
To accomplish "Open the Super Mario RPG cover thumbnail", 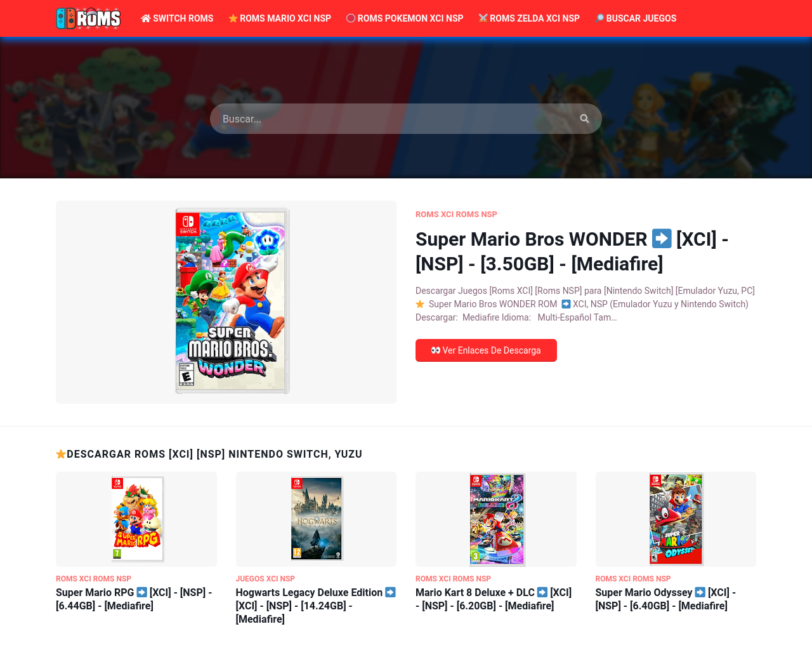I will click(x=138, y=519).
